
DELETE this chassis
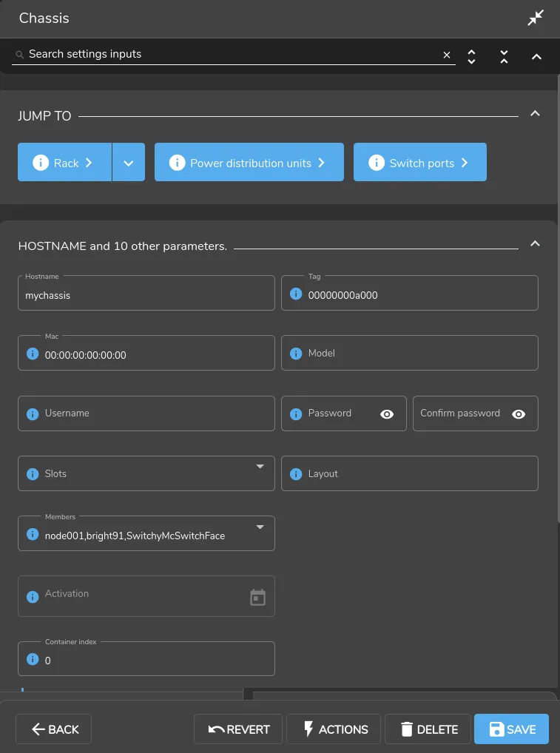click(428, 729)
